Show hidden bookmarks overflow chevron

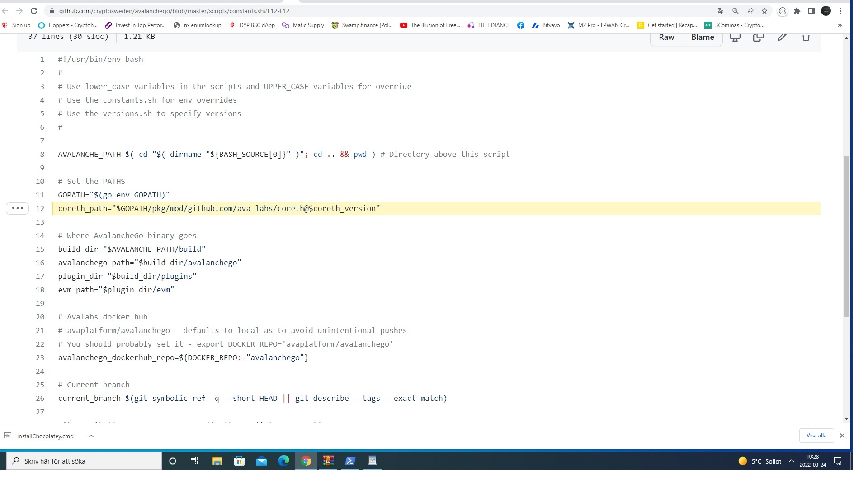840,25
